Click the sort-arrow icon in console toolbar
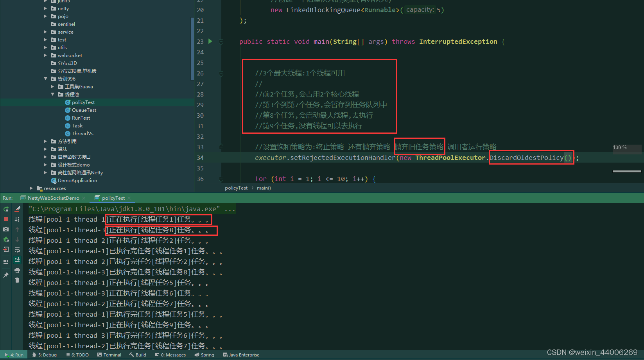Screen dimensions: 644x360 point(17,219)
